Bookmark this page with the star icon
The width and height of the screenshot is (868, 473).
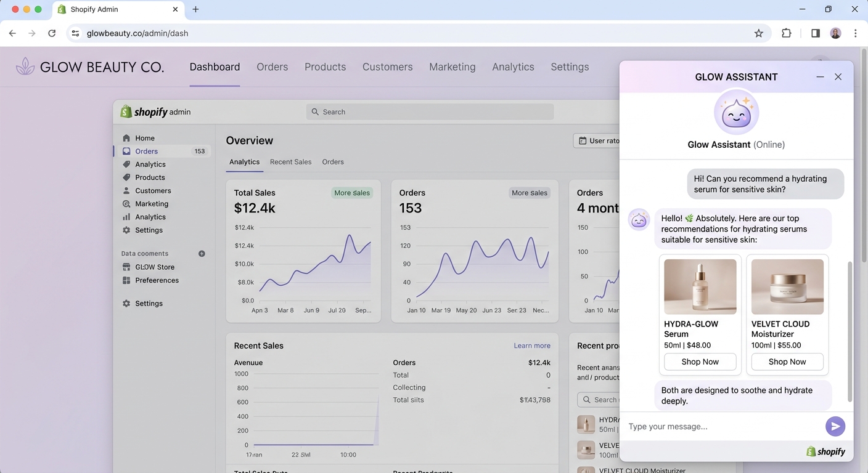[759, 33]
